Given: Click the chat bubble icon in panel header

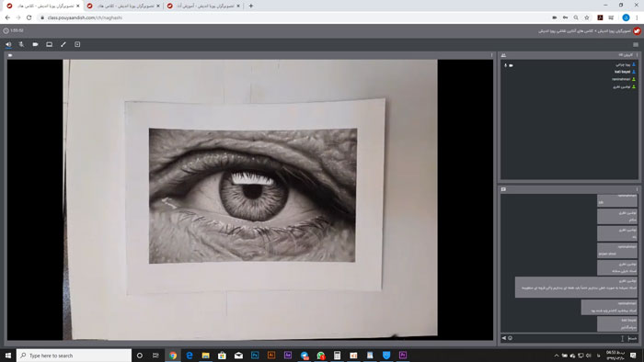Looking at the screenshot, I should pyautogui.click(x=503, y=189).
